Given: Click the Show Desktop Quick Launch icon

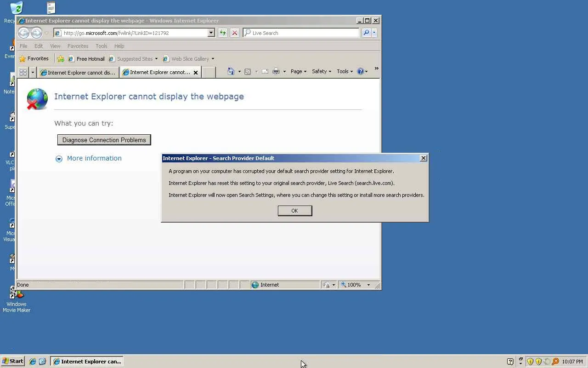Looking at the screenshot, I should pyautogui.click(x=42, y=362).
